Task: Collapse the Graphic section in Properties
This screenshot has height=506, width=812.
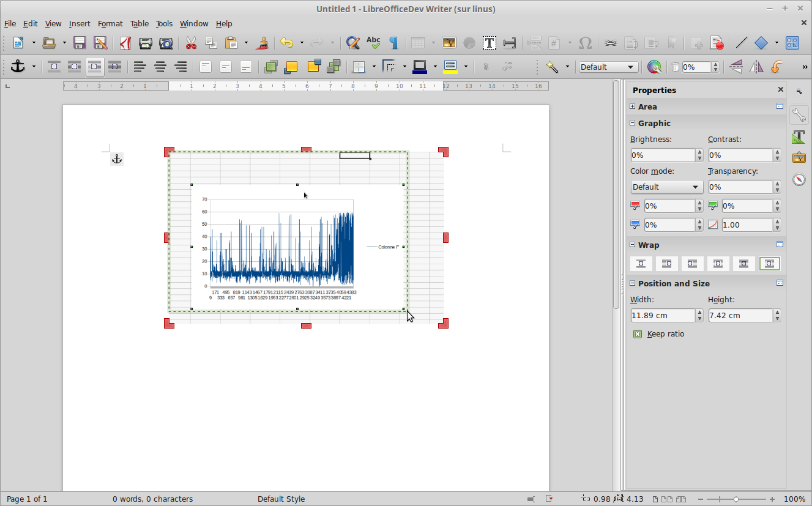Action: click(x=633, y=123)
